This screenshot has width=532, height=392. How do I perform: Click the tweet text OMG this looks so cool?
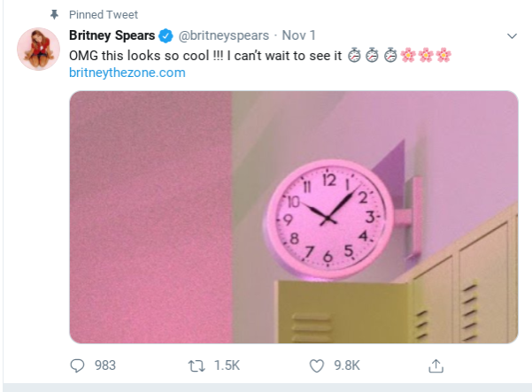click(x=139, y=56)
